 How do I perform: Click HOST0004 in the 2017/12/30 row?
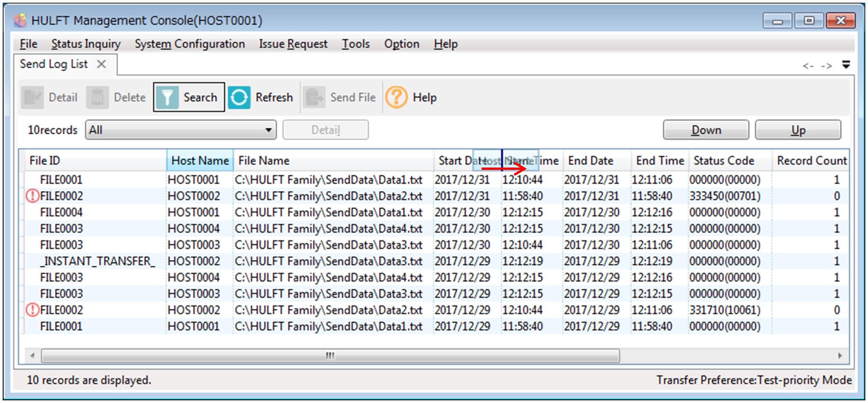(194, 229)
